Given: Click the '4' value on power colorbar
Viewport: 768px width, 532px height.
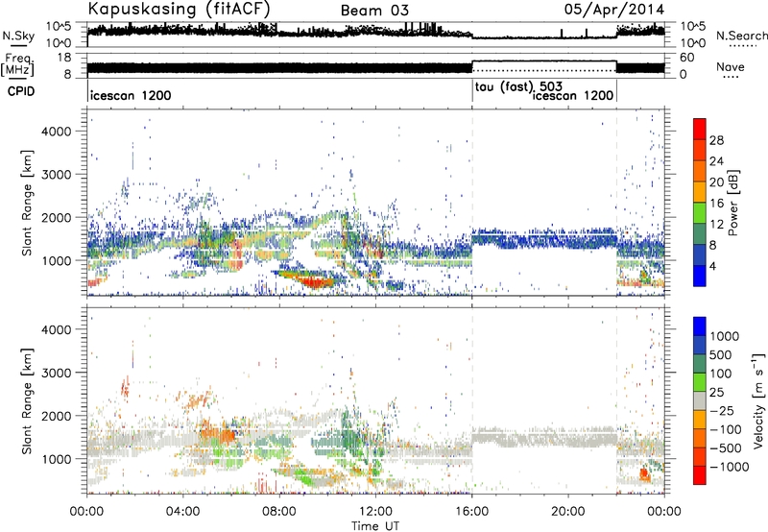Looking at the screenshot, I should [x=712, y=266].
